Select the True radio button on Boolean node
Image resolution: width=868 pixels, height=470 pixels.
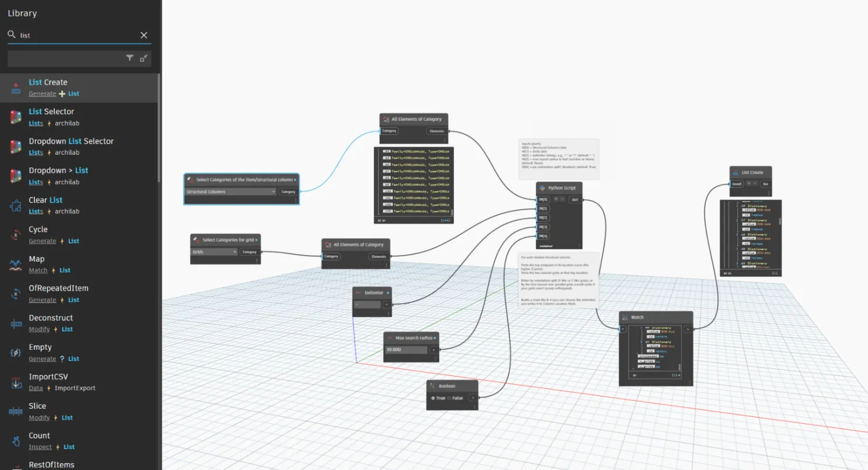433,398
